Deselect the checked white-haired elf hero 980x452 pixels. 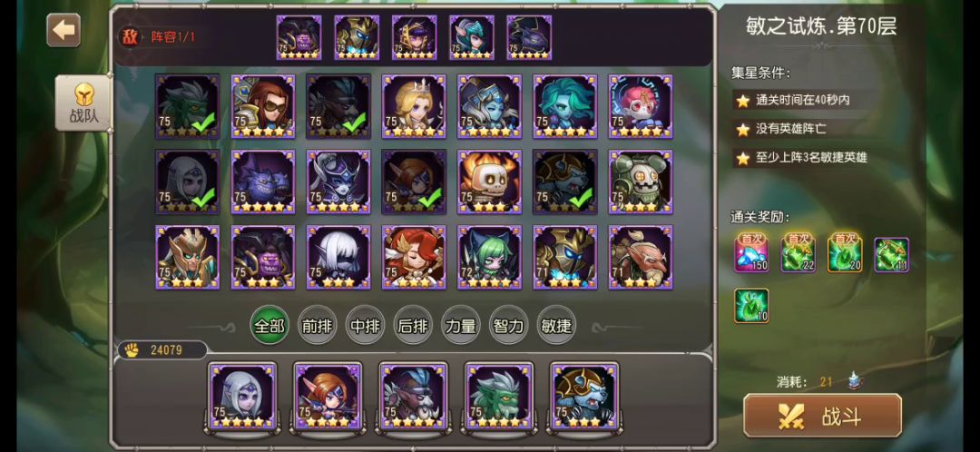tap(188, 182)
